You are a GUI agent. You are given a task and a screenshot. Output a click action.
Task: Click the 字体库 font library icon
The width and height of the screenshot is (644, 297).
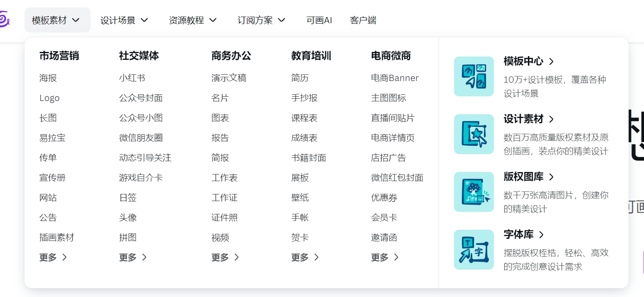click(x=474, y=250)
